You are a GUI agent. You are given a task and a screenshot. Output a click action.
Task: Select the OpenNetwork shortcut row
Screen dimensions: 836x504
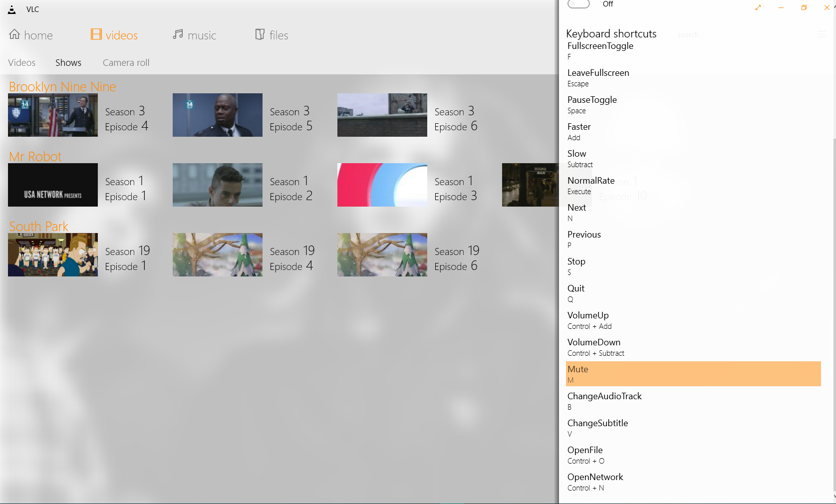click(x=693, y=482)
